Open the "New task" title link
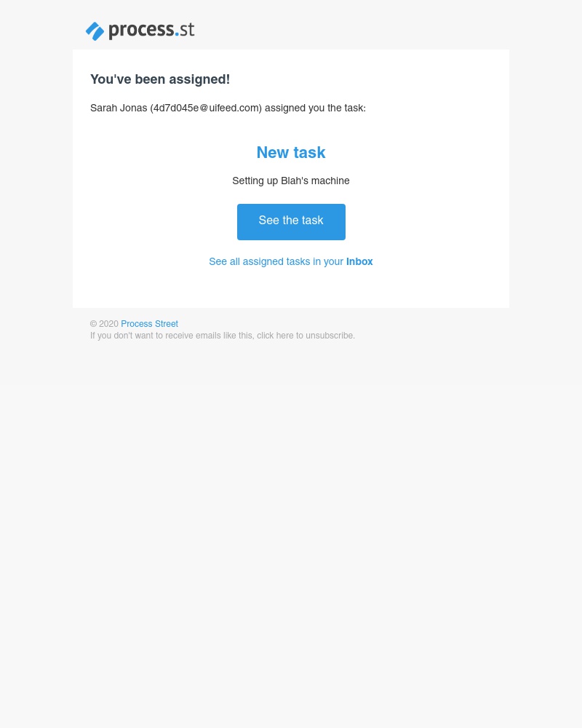Viewport: 582px width, 728px height. click(291, 152)
